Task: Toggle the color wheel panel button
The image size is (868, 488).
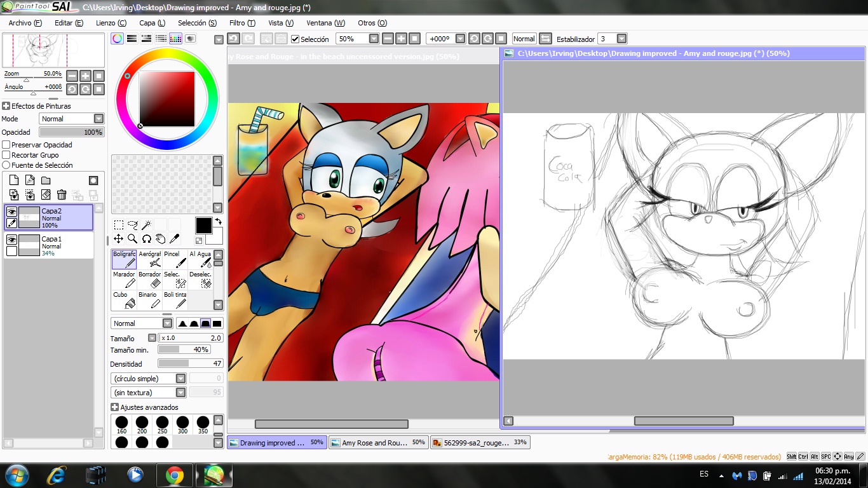Action: click(x=118, y=39)
